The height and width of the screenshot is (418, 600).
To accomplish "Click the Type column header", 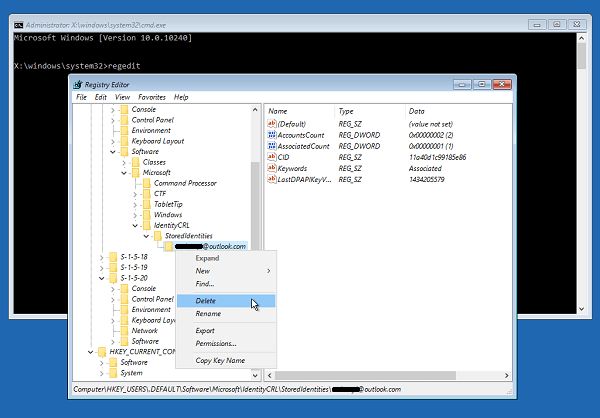I will [346, 110].
